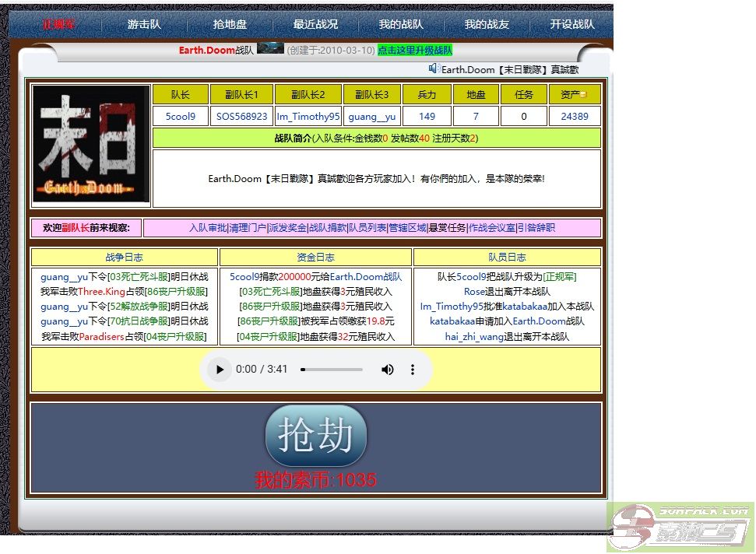Open the 开设战队 tab
Viewport: 756px width, 554px height.
(x=572, y=24)
